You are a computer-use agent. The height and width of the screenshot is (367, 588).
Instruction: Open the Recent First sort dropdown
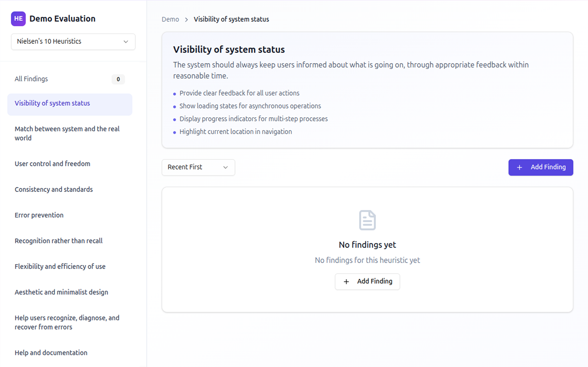point(198,167)
